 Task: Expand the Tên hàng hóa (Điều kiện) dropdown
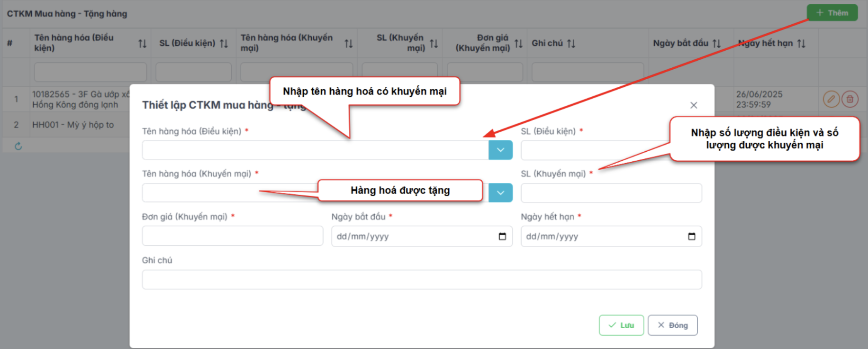(500, 150)
